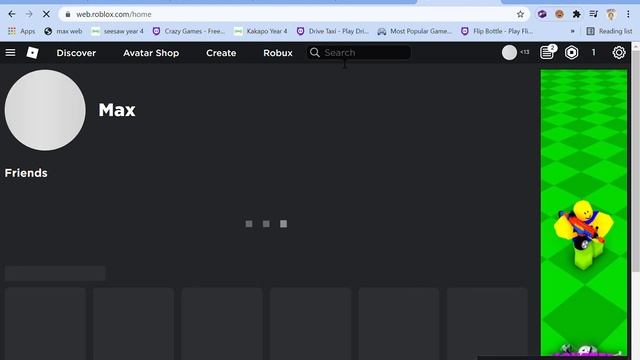Bookmark this page with the star icon
The height and width of the screenshot is (360, 640).
tap(520, 14)
